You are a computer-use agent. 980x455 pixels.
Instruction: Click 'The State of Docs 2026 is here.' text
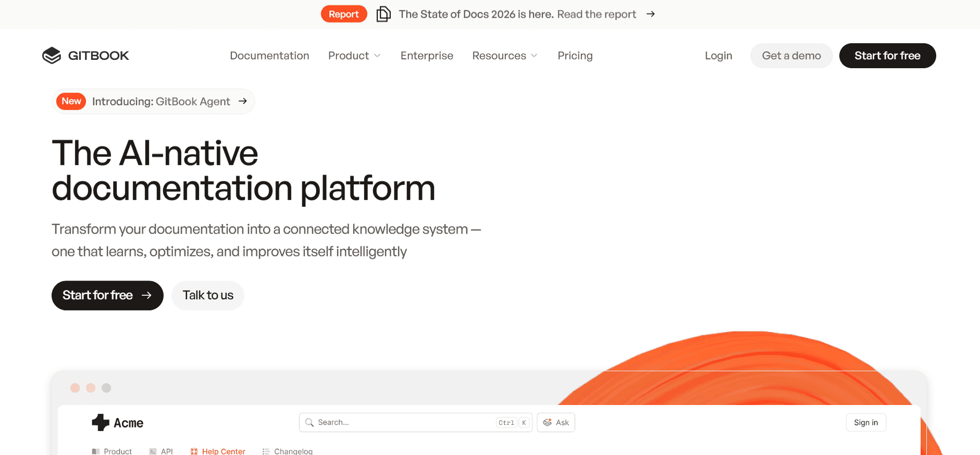pyautogui.click(x=476, y=14)
